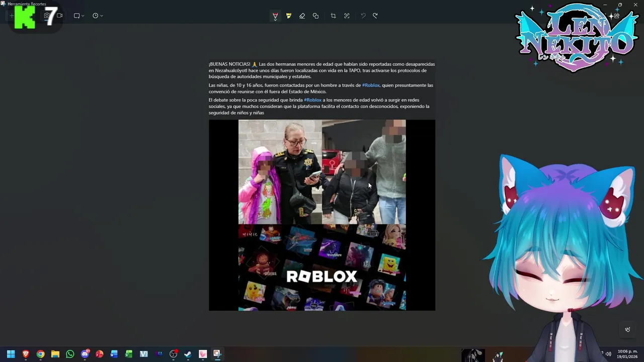Maximize the Herramienta Recortes window
The image size is (644, 362).
pos(620,5)
